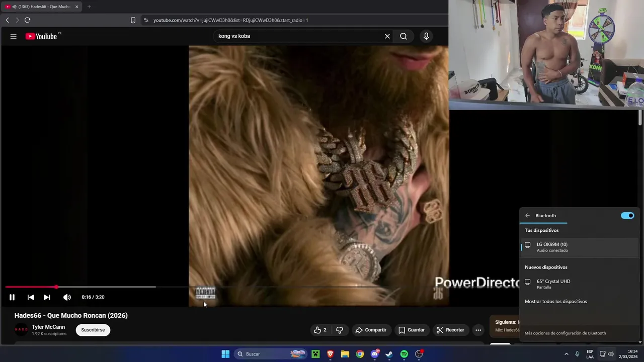The width and height of the screenshot is (644, 362).
Task: Open the Windows Start menu
Action: coord(225,354)
